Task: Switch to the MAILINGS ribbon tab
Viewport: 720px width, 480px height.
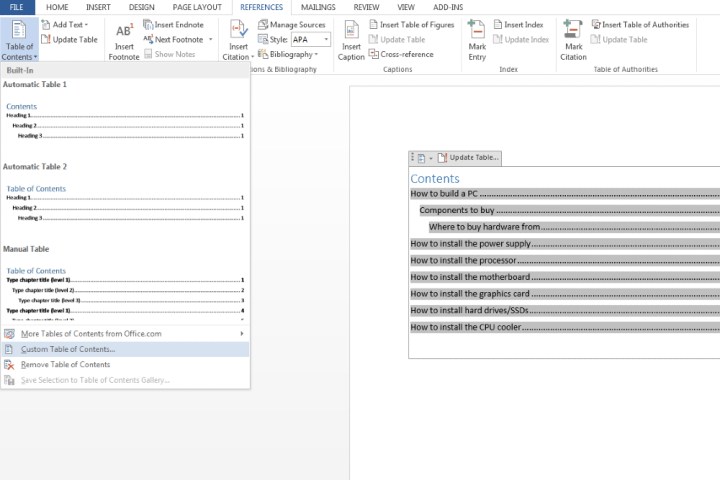Action: pos(318,7)
